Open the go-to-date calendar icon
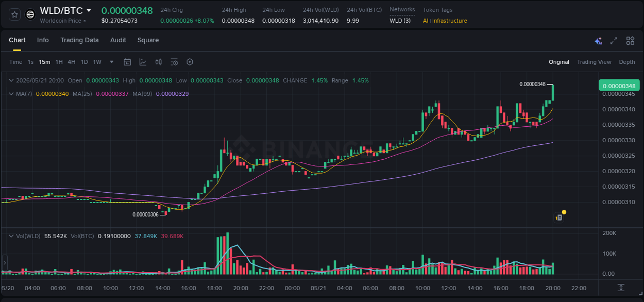 (x=127, y=62)
